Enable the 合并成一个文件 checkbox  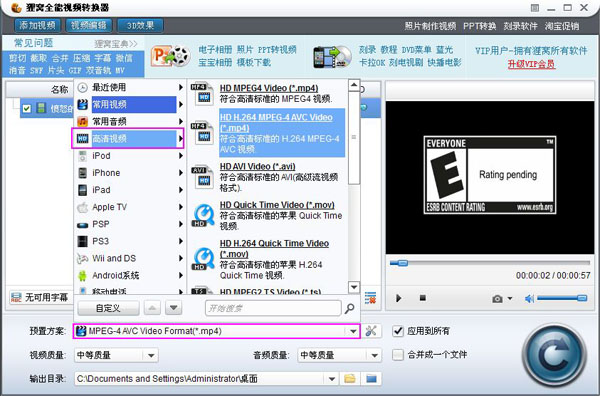[x=398, y=355]
